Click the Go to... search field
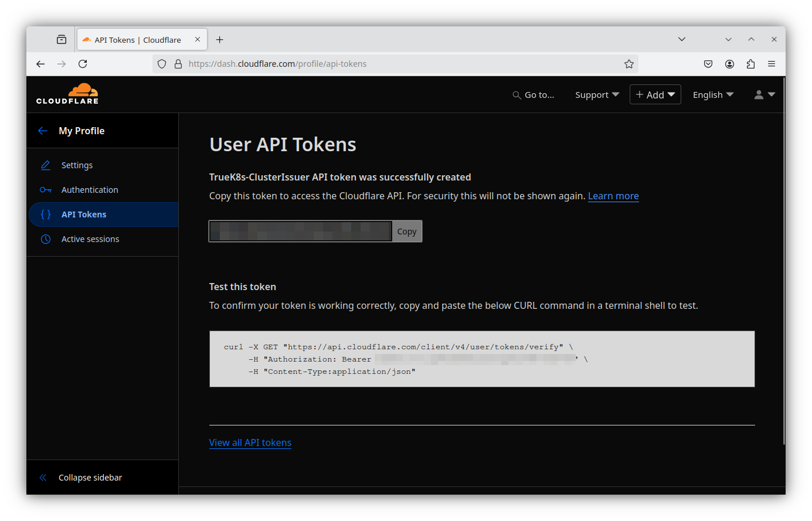The width and height of the screenshot is (812, 521). pyautogui.click(x=534, y=95)
